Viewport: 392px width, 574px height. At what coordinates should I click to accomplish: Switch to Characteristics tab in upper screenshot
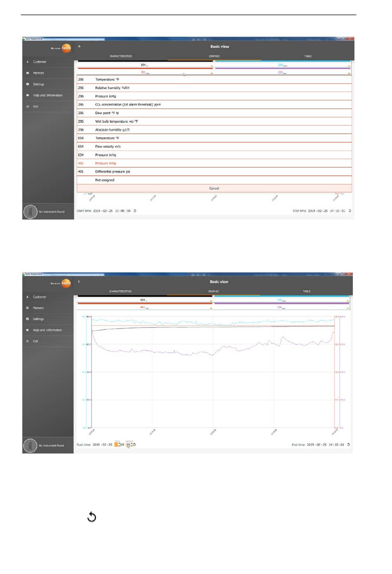pyautogui.click(x=121, y=56)
